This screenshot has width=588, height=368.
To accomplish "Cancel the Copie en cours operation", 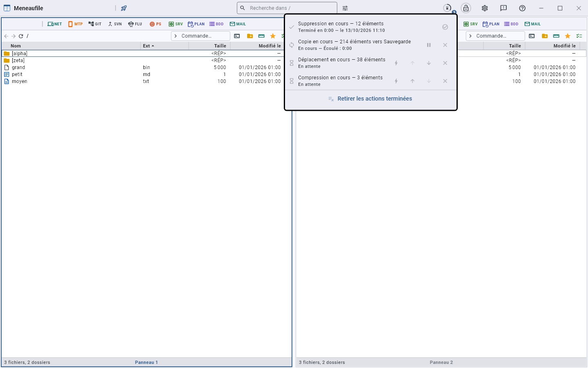I will [445, 45].
